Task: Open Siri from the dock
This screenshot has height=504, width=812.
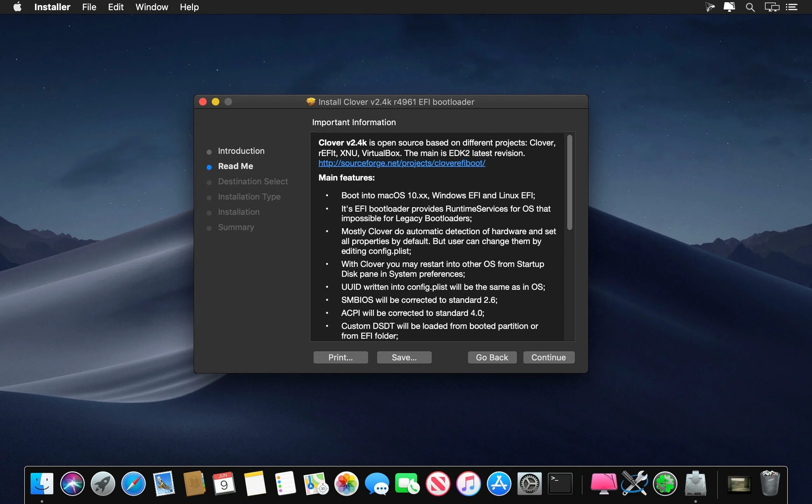Action: coord(72,484)
